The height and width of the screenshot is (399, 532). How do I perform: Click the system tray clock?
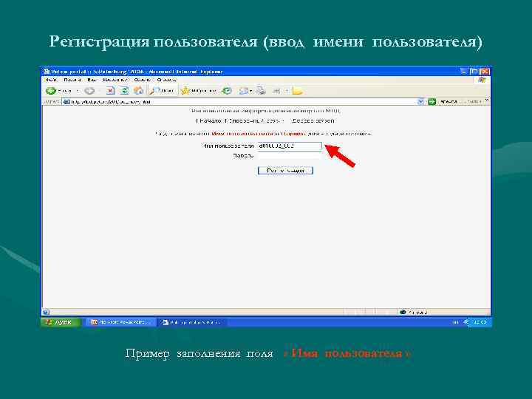tap(480, 322)
